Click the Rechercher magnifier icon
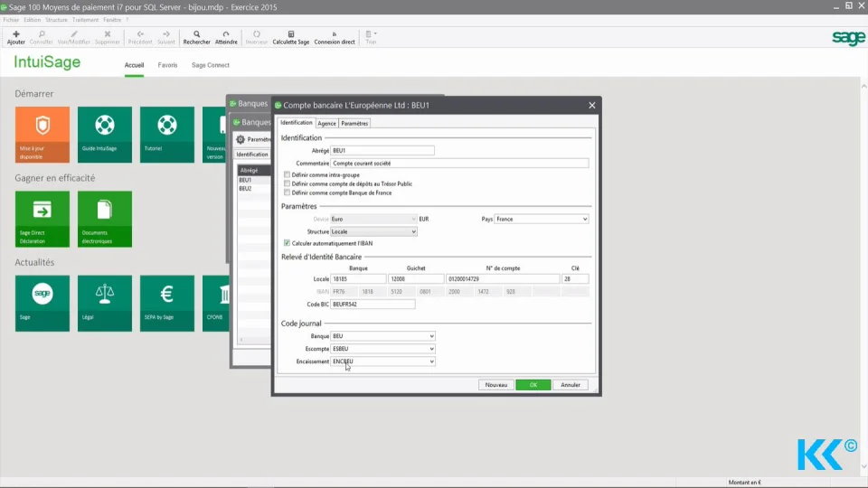The width and height of the screenshot is (868, 488). click(196, 37)
